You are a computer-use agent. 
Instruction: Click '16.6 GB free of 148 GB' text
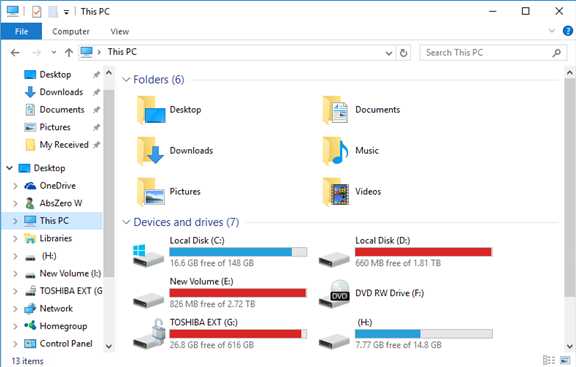(x=212, y=263)
